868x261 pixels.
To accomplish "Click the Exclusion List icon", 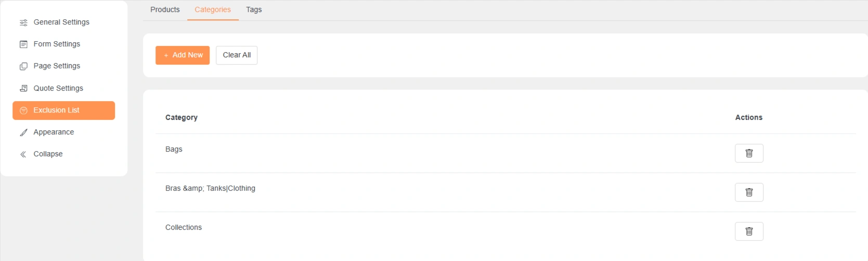I will [x=23, y=110].
